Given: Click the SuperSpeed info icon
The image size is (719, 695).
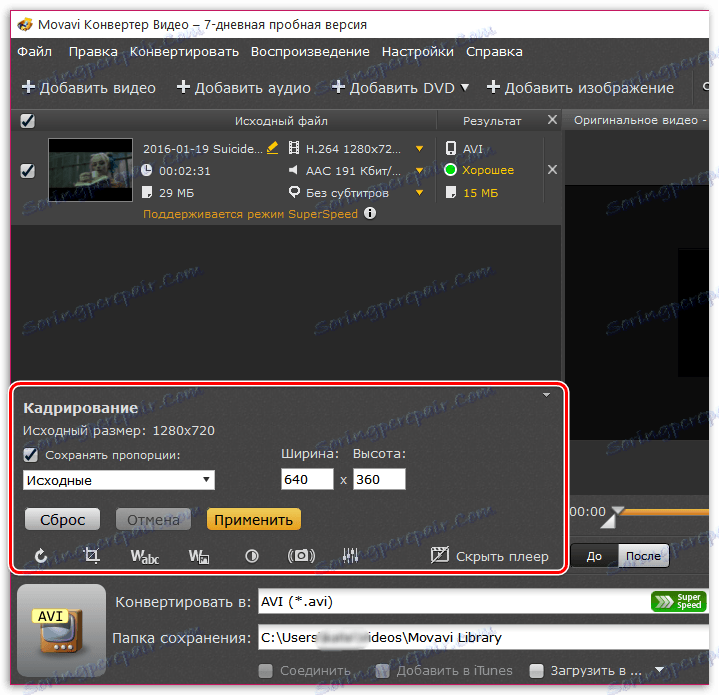Looking at the screenshot, I should pos(370,213).
